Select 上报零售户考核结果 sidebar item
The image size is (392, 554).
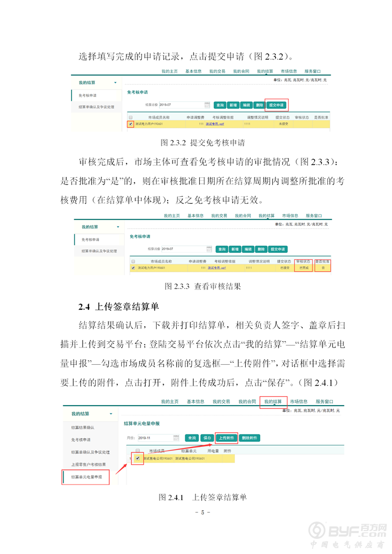(88, 464)
